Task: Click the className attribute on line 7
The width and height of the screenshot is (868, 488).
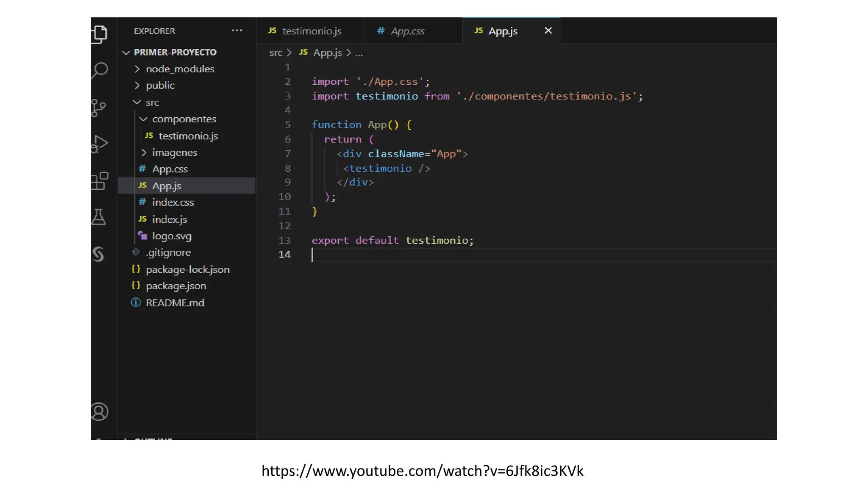Action: [x=396, y=154]
